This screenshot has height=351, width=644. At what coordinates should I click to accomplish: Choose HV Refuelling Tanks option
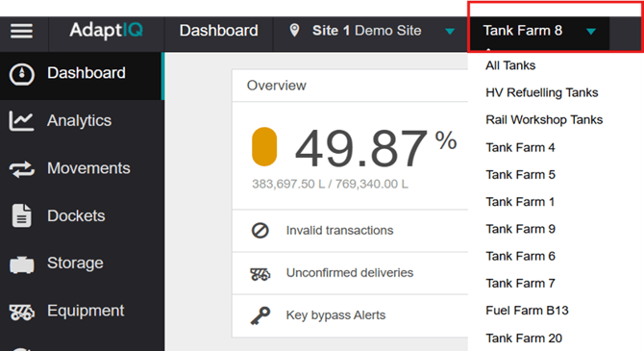[x=542, y=93]
